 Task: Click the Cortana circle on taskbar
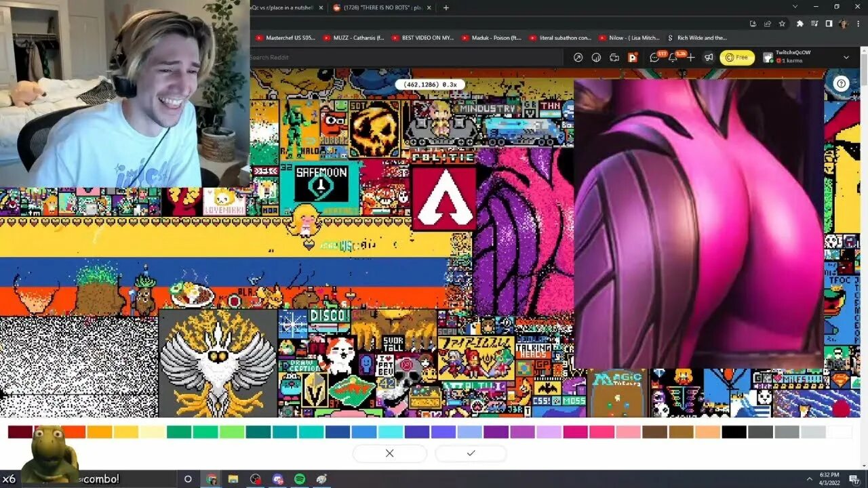(188, 479)
